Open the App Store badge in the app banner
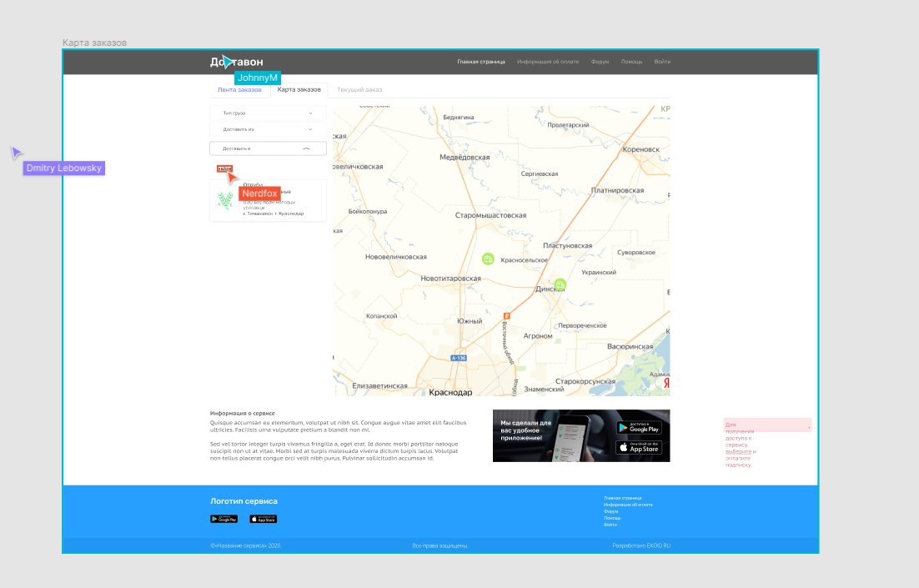The image size is (919, 588). [x=639, y=447]
